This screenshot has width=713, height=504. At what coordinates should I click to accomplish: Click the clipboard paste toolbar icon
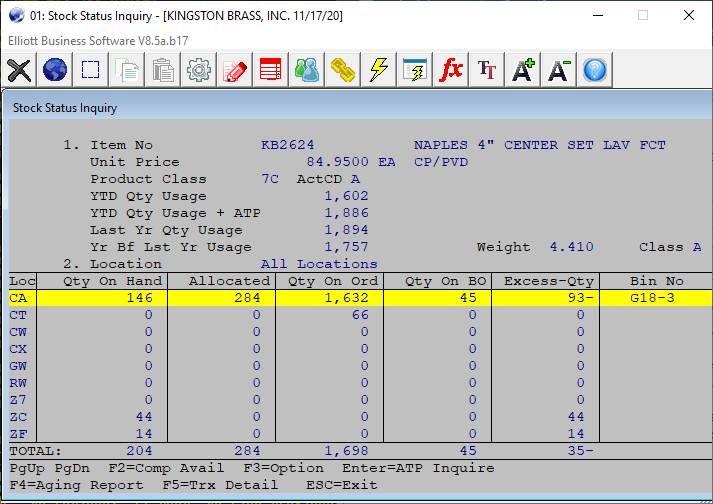pos(163,70)
